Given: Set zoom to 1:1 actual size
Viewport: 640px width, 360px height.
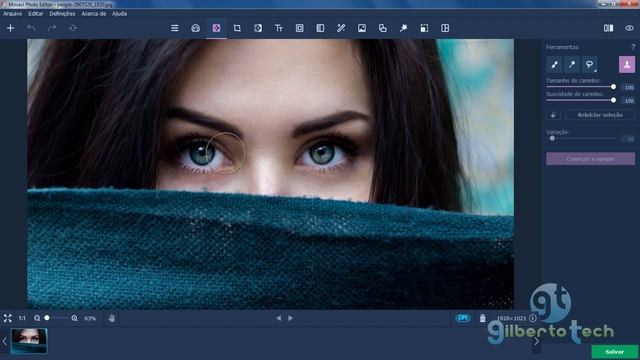Looking at the screenshot, I should pyautogui.click(x=22, y=318).
